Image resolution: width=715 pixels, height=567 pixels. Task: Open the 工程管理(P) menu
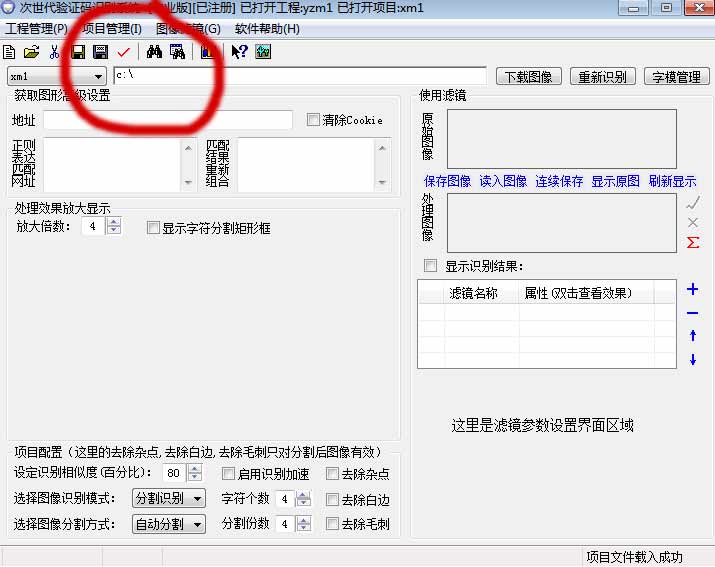36,29
